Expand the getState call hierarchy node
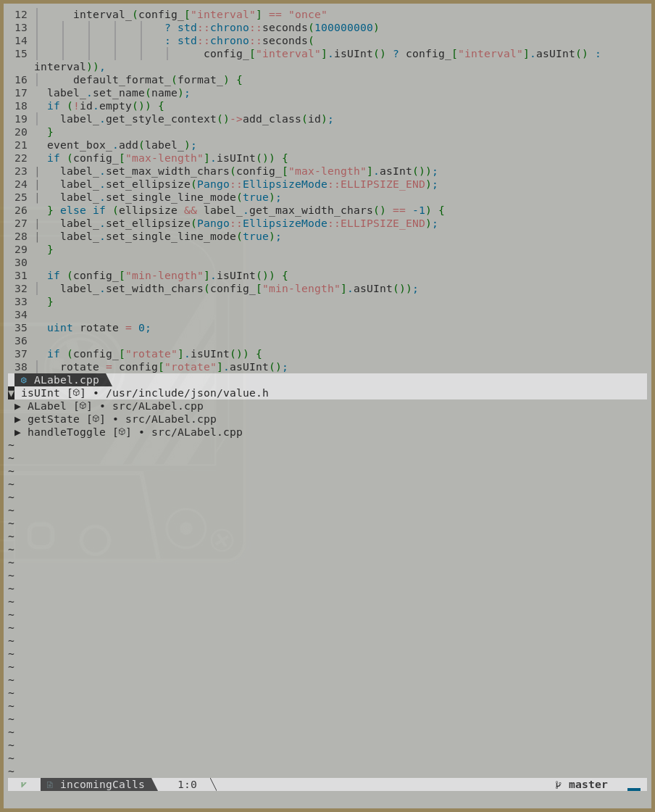Screen dimensions: 655x812 click(17, 419)
